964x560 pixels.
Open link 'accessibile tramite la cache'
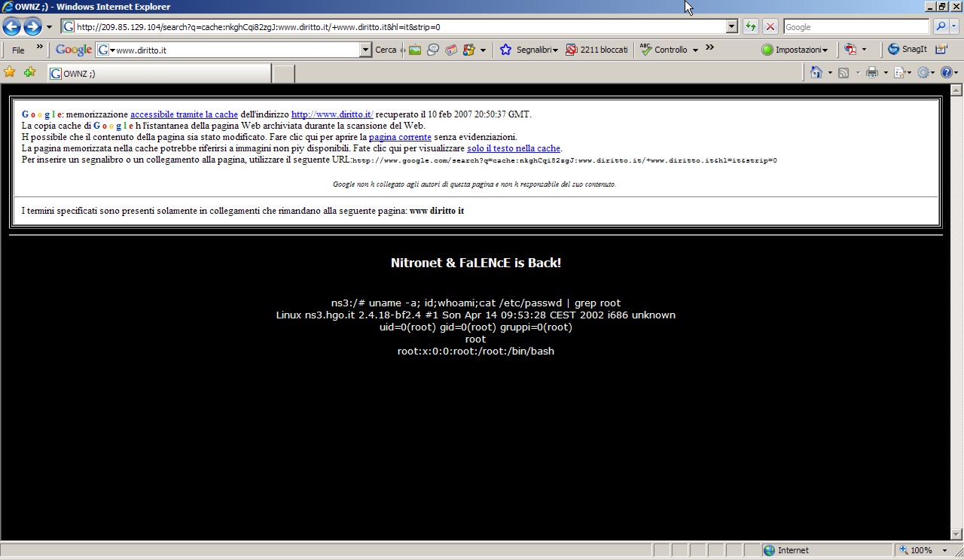click(184, 114)
